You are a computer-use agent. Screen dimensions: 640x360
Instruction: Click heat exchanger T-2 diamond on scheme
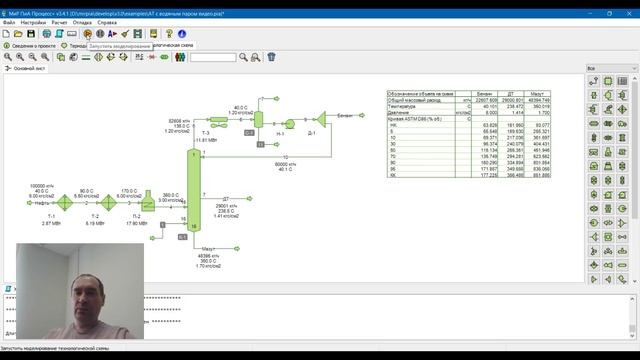(x=108, y=202)
